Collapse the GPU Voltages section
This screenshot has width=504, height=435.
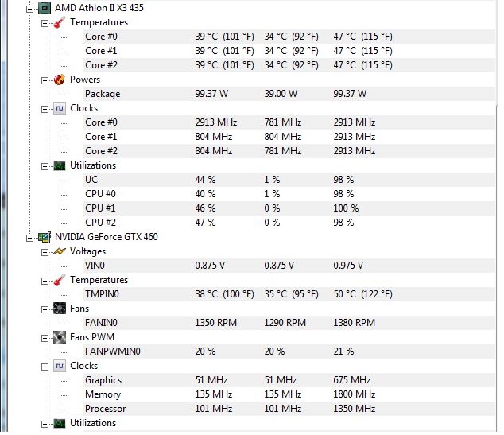coord(45,251)
